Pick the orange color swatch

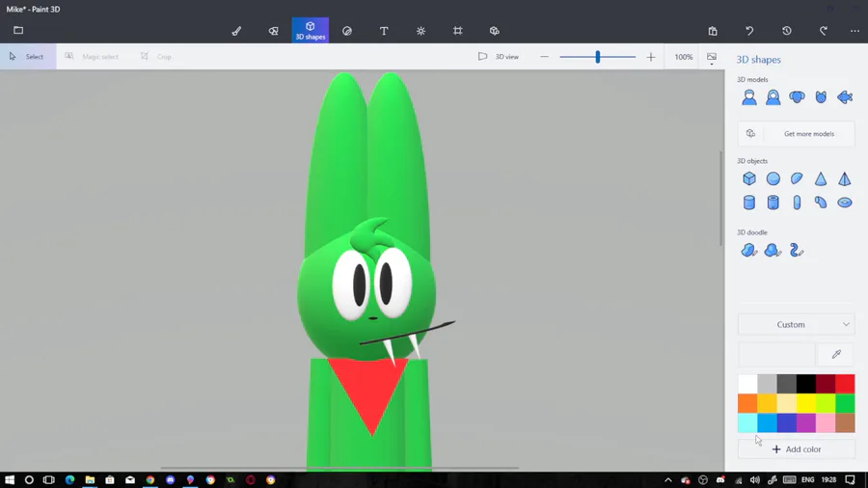click(747, 403)
